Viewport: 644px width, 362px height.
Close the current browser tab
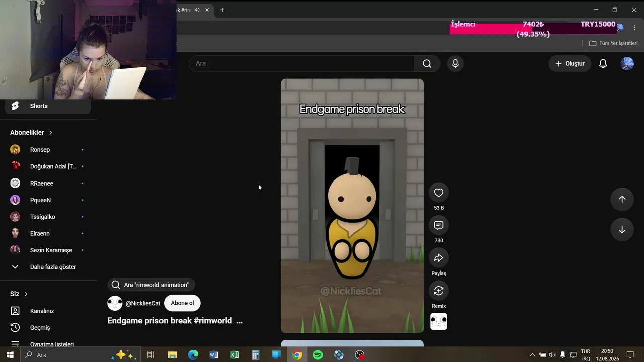(x=207, y=10)
